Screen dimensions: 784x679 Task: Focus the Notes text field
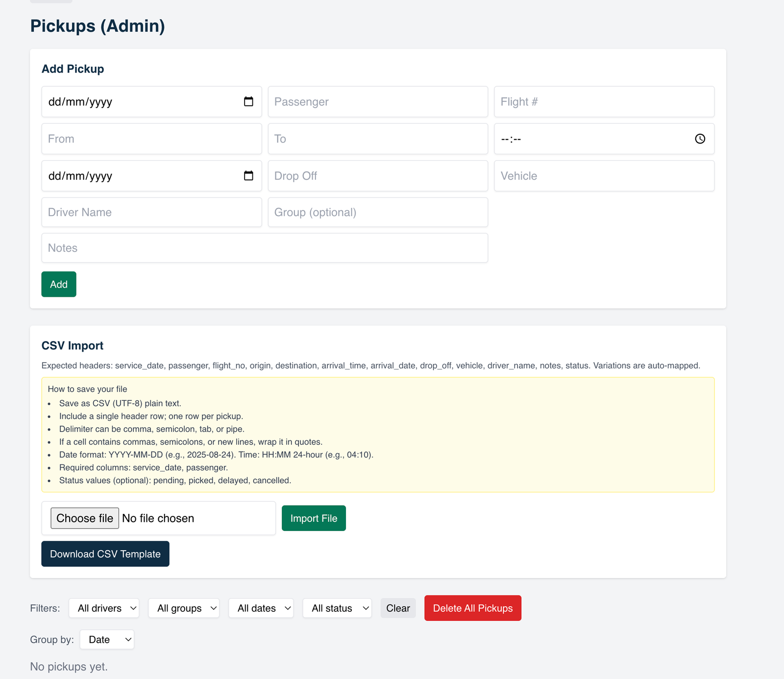click(x=265, y=248)
